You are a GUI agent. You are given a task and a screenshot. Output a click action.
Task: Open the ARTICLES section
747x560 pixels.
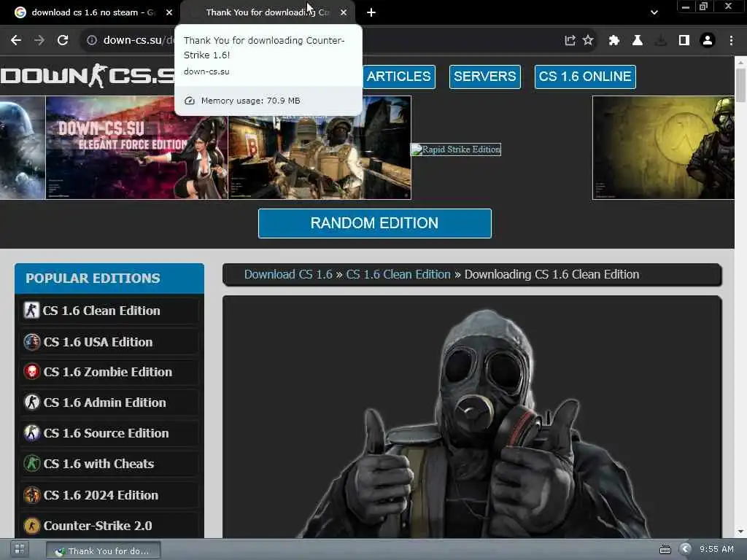(399, 77)
